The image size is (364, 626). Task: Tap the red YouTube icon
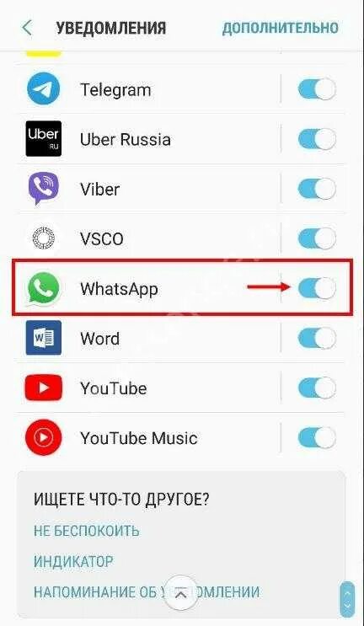tap(44, 388)
